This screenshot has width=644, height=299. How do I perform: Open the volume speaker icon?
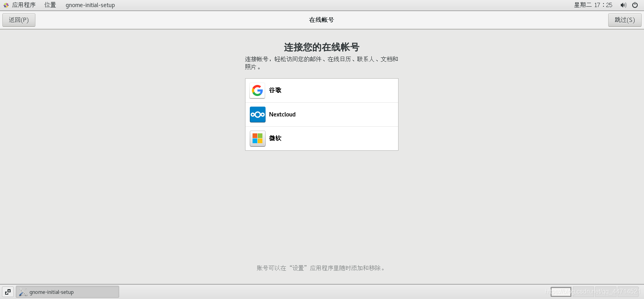tap(623, 5)
